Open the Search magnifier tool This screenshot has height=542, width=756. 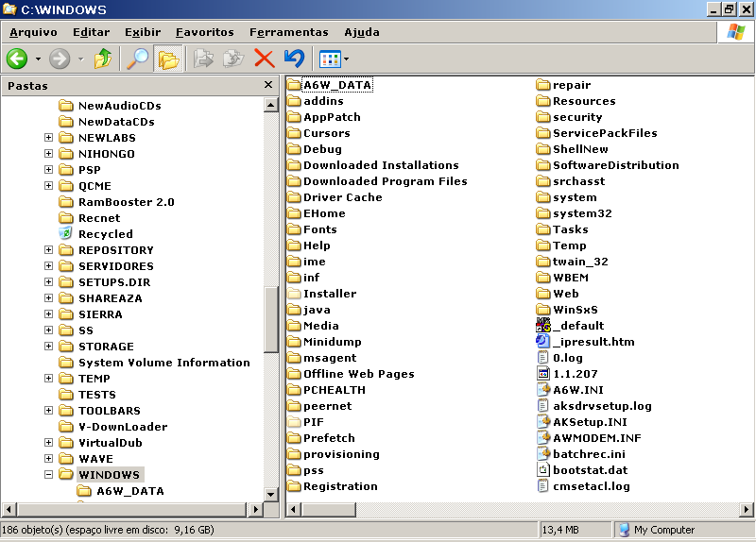pyautogui.click(x=137, y=59)
